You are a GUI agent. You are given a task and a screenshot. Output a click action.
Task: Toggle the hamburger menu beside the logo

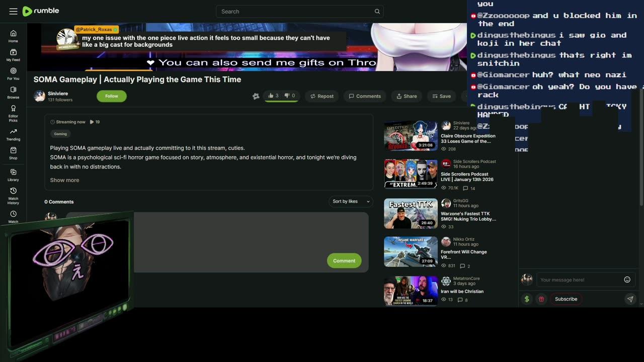click(13, 11)
